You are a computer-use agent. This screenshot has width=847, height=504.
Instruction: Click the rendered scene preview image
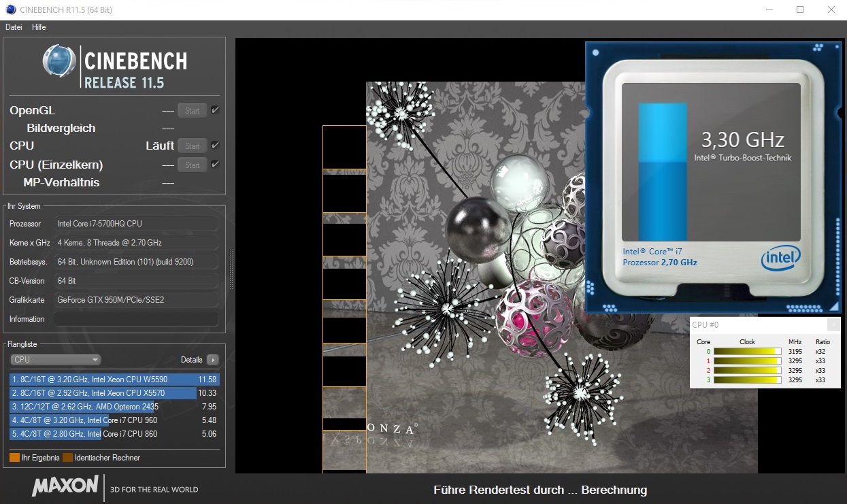(x=540, y=278)
